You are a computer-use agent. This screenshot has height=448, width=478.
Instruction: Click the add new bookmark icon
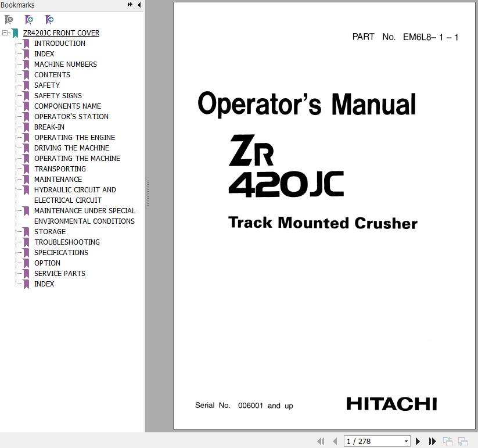29,20
